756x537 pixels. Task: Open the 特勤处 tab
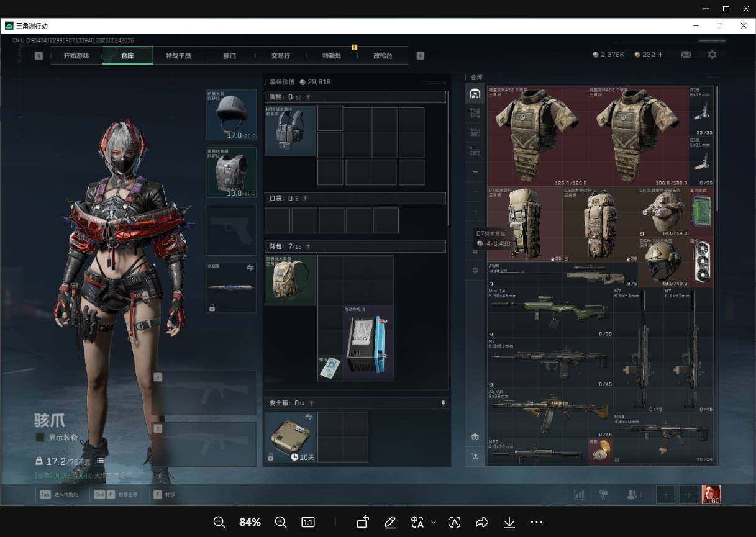332,55
